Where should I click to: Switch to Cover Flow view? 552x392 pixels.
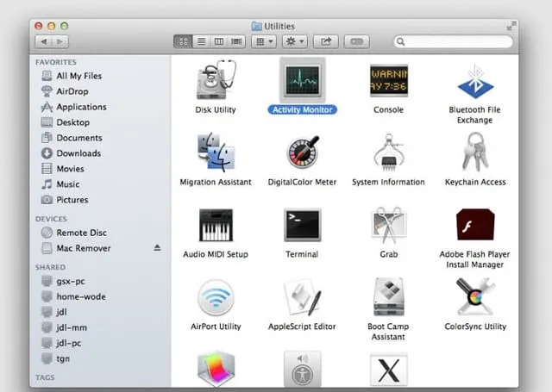pos(236,41)
